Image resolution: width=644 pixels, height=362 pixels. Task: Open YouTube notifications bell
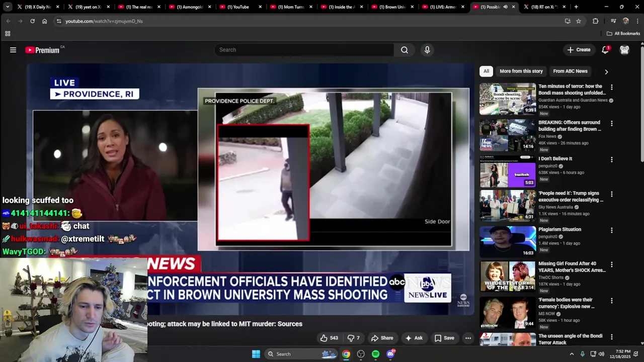605,50
